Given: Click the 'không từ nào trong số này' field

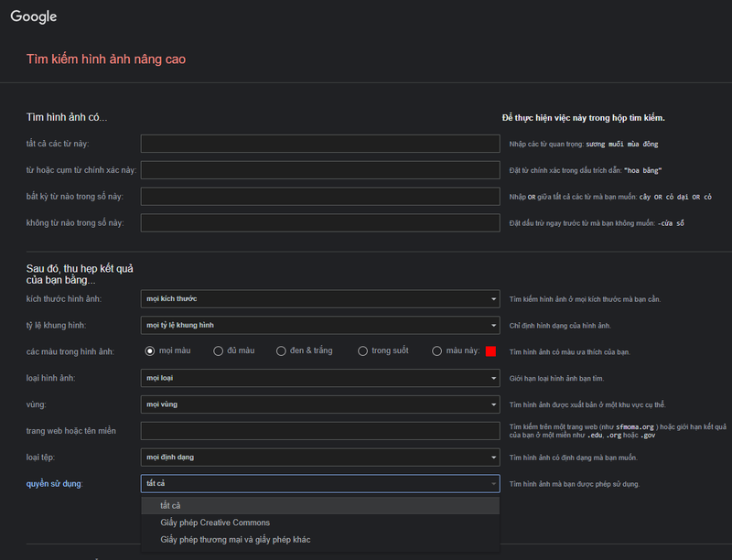Looking at the screenshot, I should [x=320, y=223].
